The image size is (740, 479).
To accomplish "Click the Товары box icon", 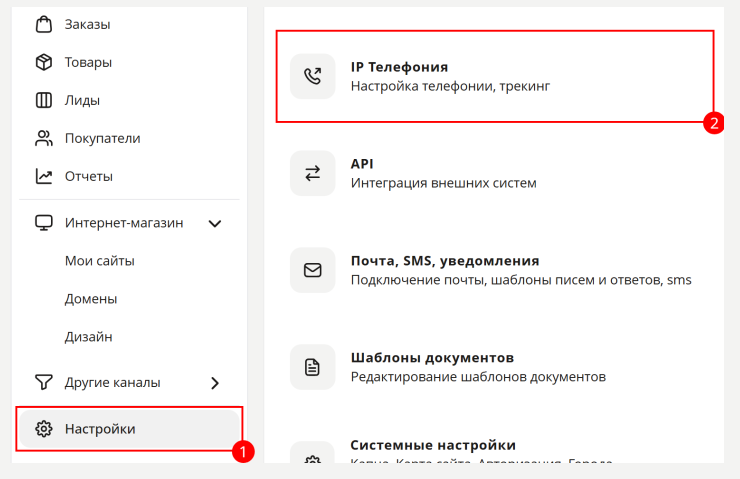I will click(x=44, y=62).
